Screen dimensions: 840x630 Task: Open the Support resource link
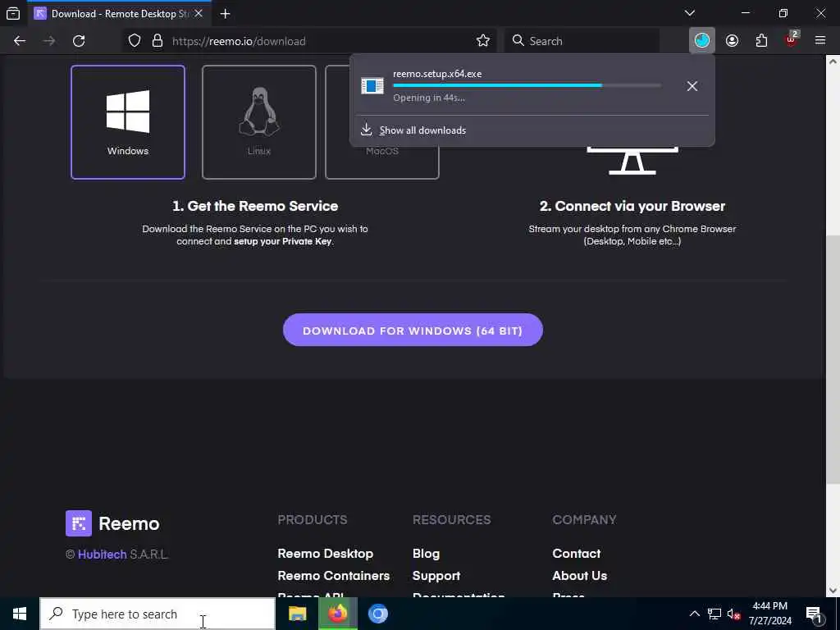tap(436, 576)
